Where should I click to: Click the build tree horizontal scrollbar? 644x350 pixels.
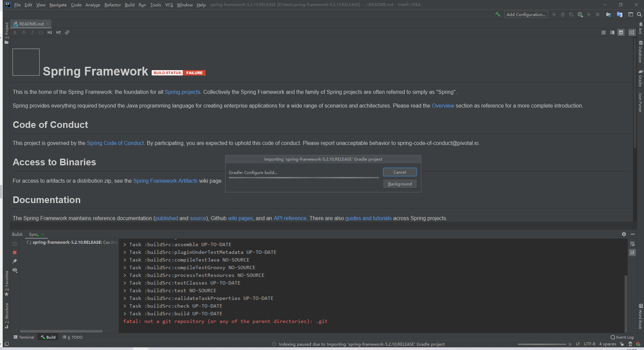coord(61,331)
